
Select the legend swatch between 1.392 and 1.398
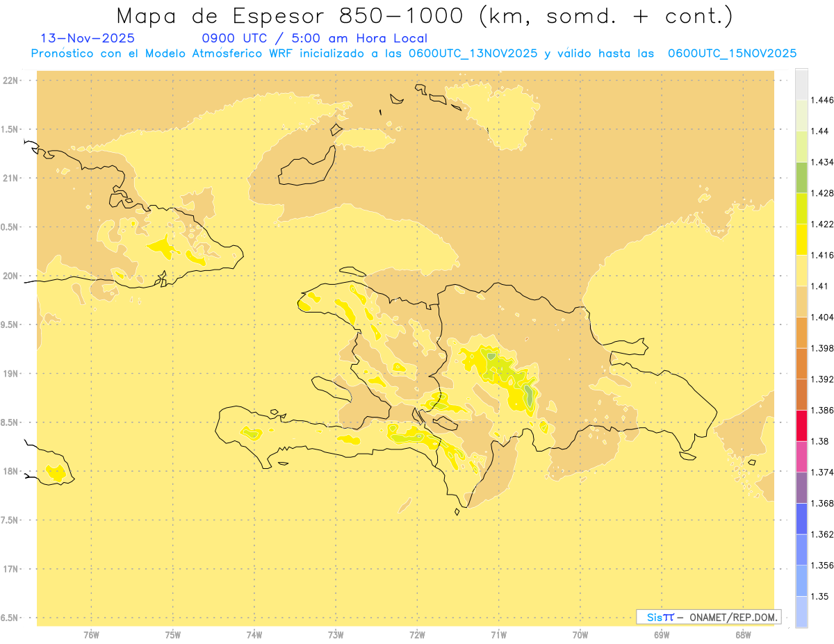pyautogui.click(x=801, y=363)
